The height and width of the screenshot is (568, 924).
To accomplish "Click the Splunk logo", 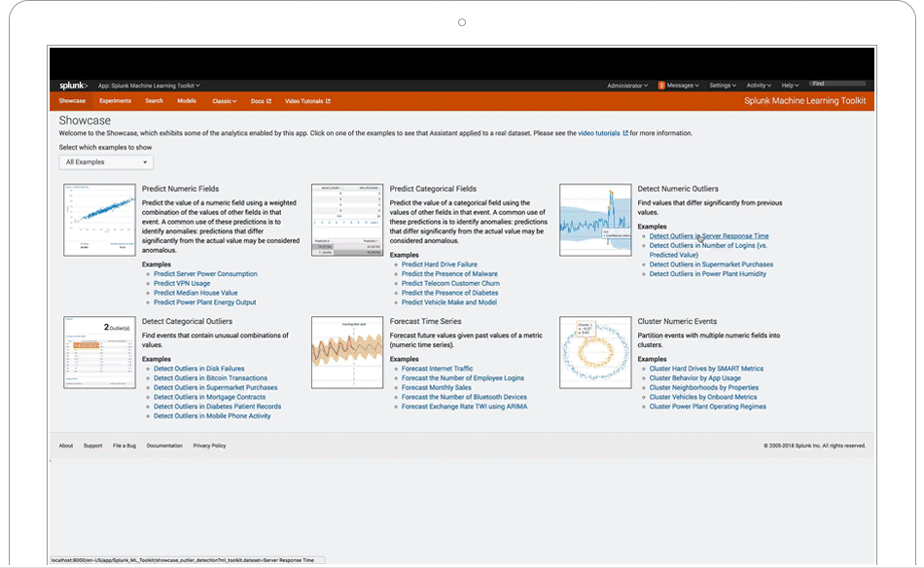I will pos(73,86).
